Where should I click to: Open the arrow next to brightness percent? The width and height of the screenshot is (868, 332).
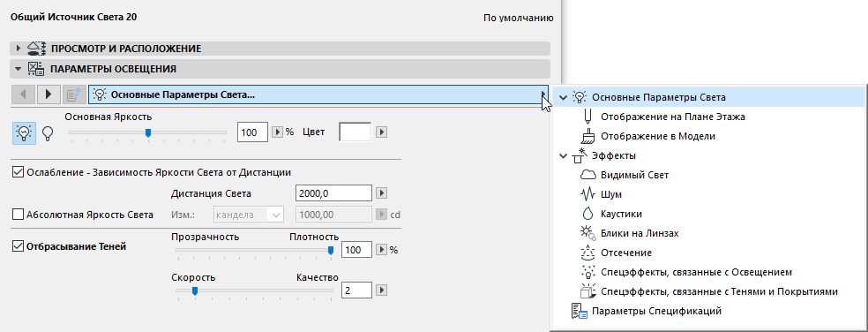[x=278, y=132]
